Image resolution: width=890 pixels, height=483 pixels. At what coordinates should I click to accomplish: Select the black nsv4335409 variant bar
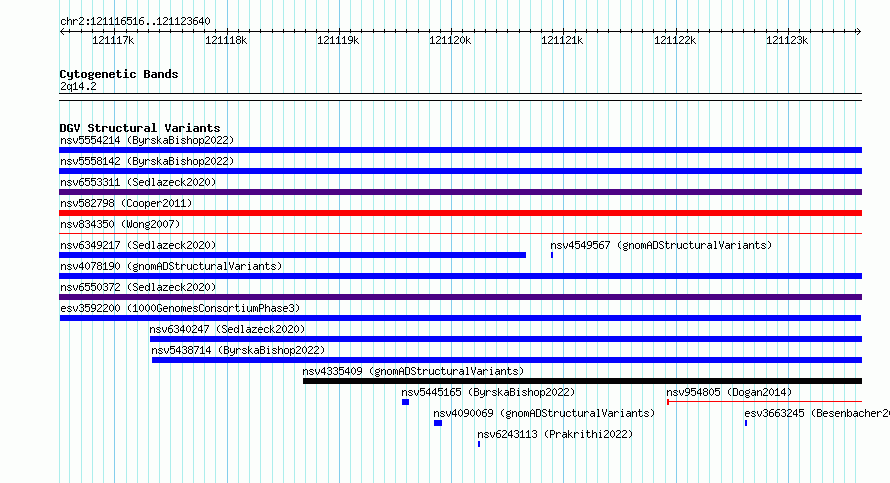click(x=582, y=381)
